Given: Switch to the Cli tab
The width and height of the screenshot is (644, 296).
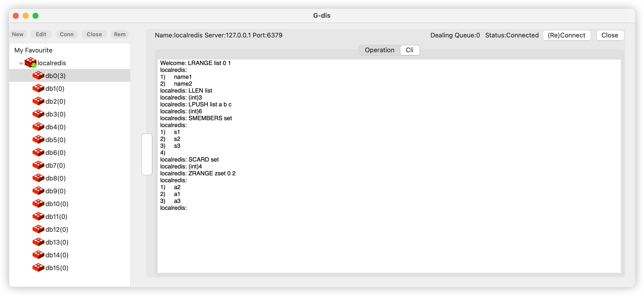Looking at the screenshot, I should pyautogui.click(x=410, y=50).
